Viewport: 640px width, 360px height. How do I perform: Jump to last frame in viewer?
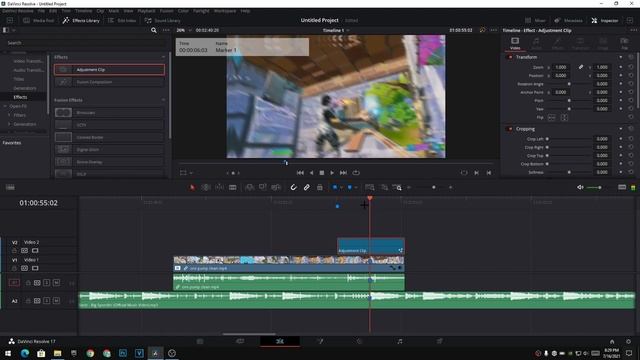click(x=343, y=173)
